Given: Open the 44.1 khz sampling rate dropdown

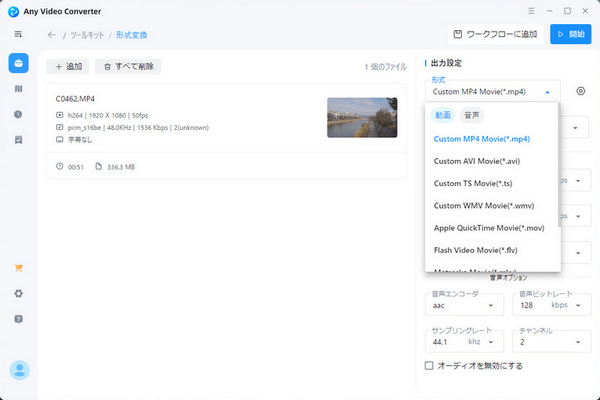Looking at the screenshot, I should [464, 342].
